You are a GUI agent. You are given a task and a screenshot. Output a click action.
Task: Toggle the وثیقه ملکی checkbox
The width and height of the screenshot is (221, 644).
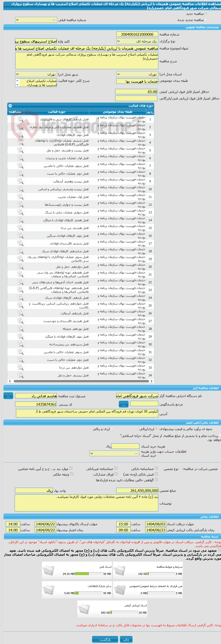[72, 474]
